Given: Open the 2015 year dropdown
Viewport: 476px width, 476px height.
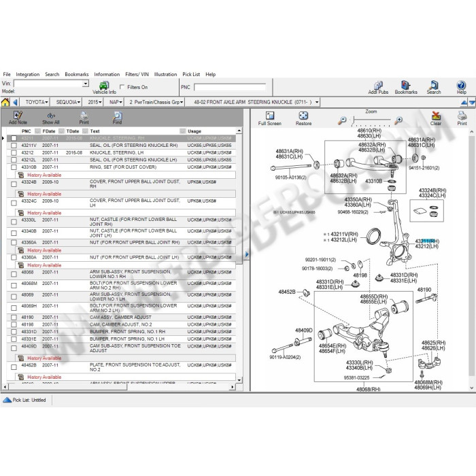Looking at the screenshot, I should point(95,102).
